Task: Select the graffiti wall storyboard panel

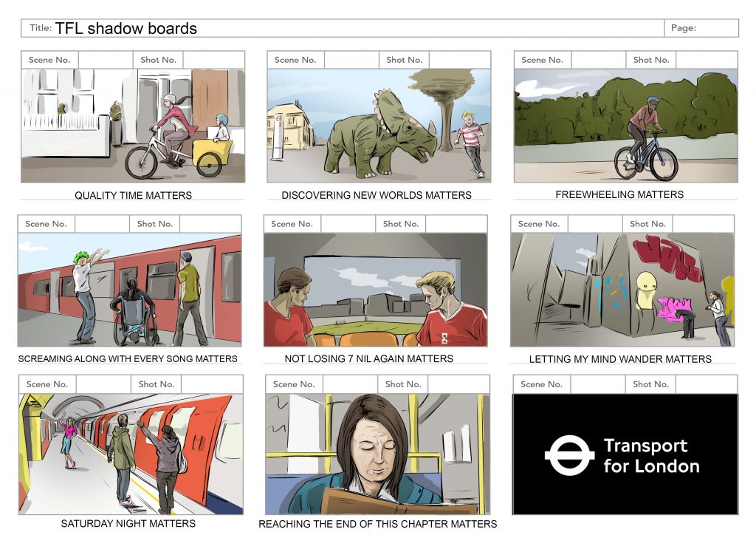Action: pos(622,290)
